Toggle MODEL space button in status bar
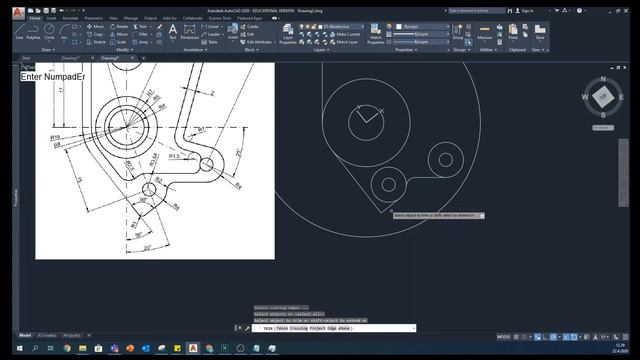640x360 pixels. click(504, 337)
